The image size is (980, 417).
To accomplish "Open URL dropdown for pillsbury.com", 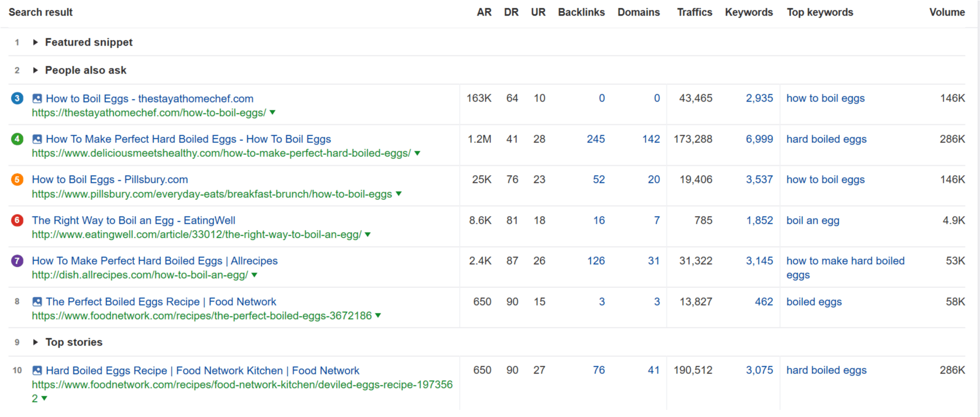I will click(399, 194).
